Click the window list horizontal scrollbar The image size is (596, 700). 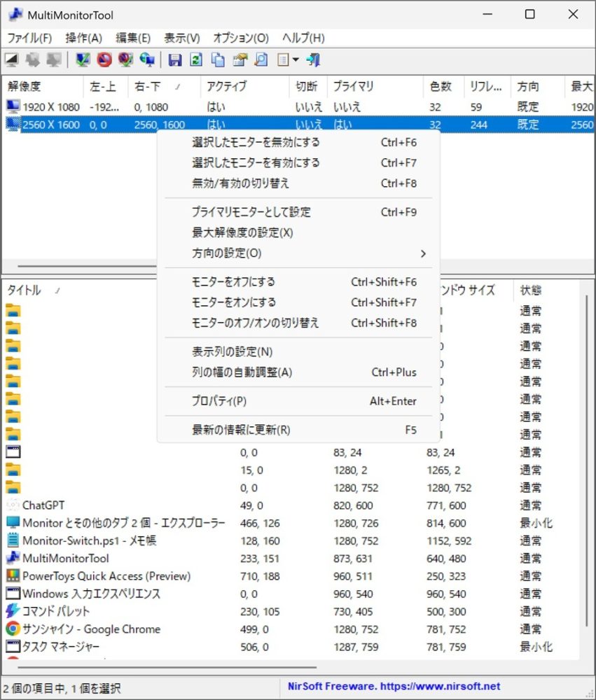pos(167,668)
